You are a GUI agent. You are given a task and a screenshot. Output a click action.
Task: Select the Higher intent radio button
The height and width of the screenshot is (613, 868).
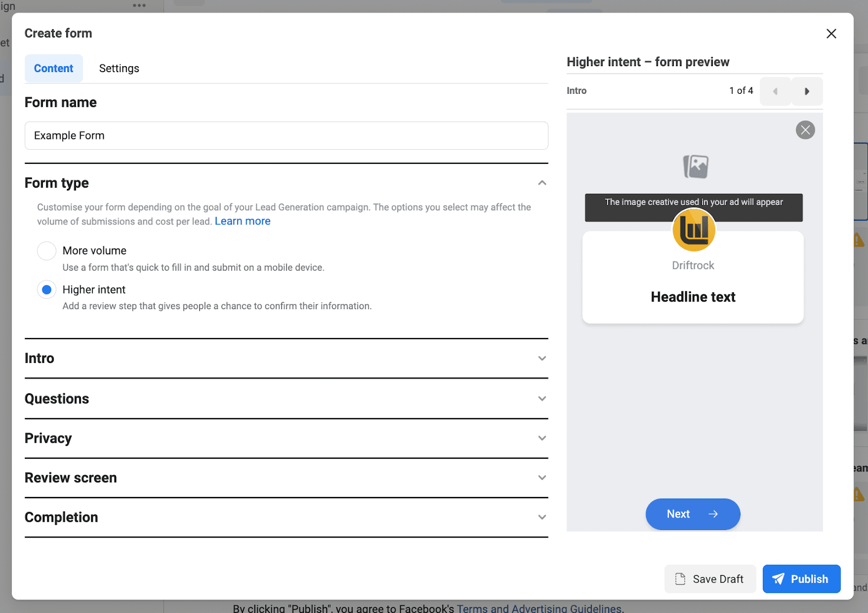pyautogui.click(x=47, y=290)
